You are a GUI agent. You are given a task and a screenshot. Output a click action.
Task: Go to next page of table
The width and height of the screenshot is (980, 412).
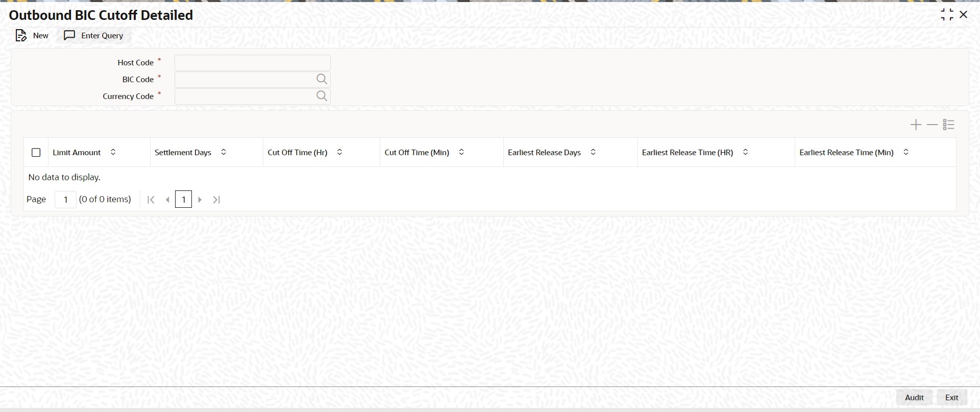pyautogui.click(x=200, y=200)
